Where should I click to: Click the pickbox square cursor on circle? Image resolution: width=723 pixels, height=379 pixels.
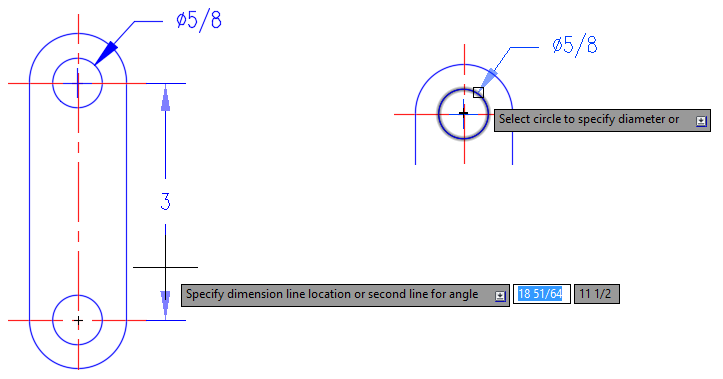tap(478, 93)
